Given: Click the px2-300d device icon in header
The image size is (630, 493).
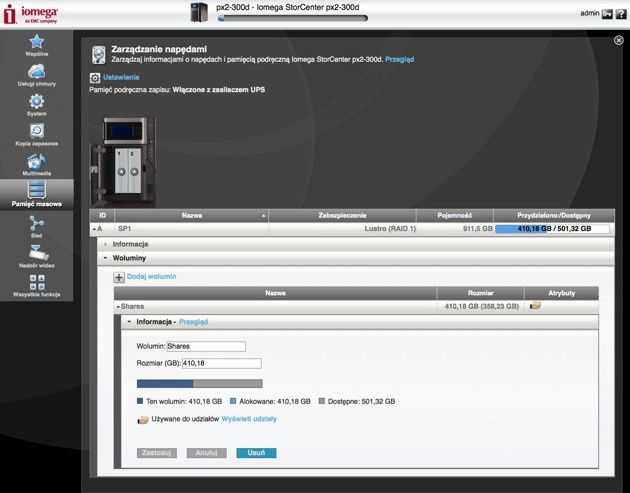Looking at the screenshot, I should click(x=199, y=12).
